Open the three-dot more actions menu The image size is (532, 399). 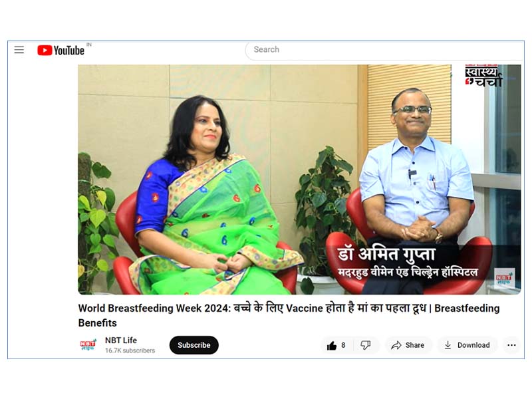coord(511,345)
